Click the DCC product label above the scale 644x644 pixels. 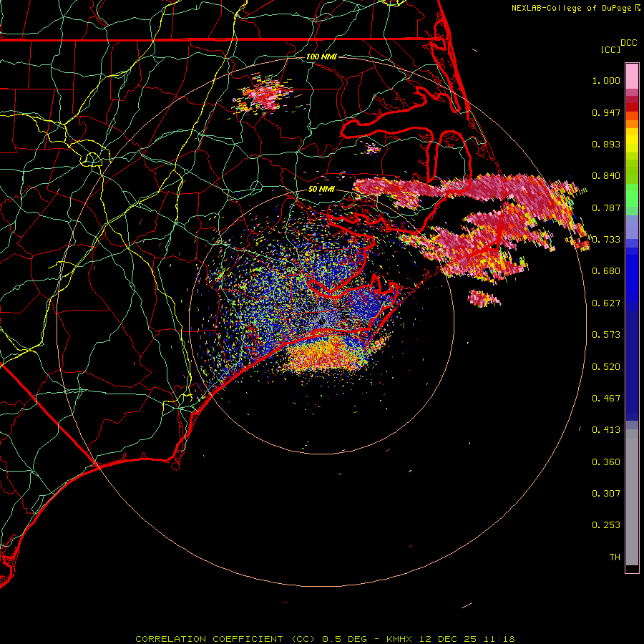(629, 43)
